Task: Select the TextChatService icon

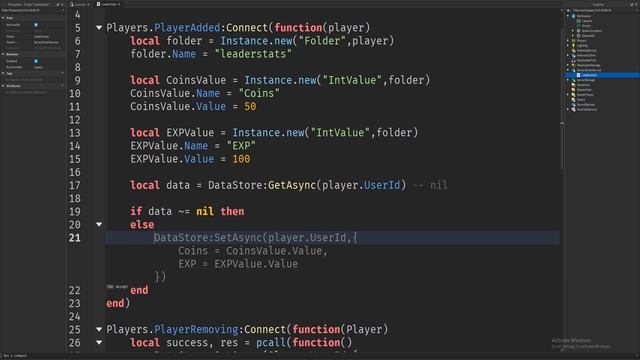Action: pyautogui.click(x=573, y=109)
